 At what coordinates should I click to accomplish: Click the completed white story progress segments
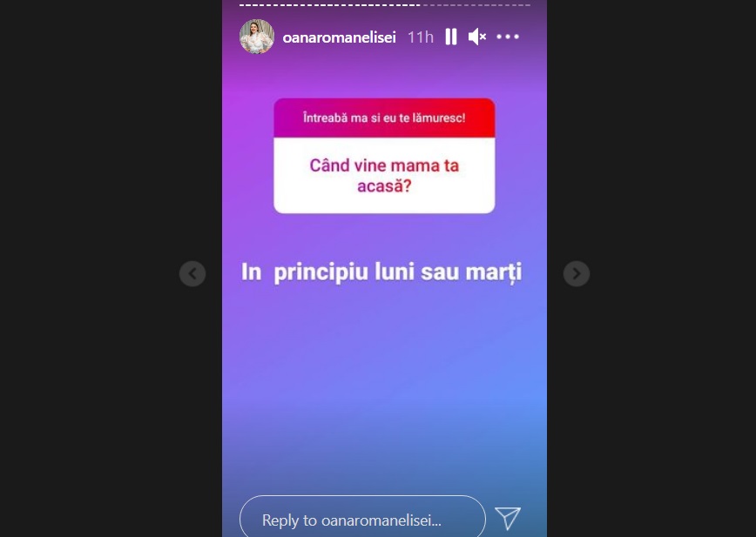[330, 5]
